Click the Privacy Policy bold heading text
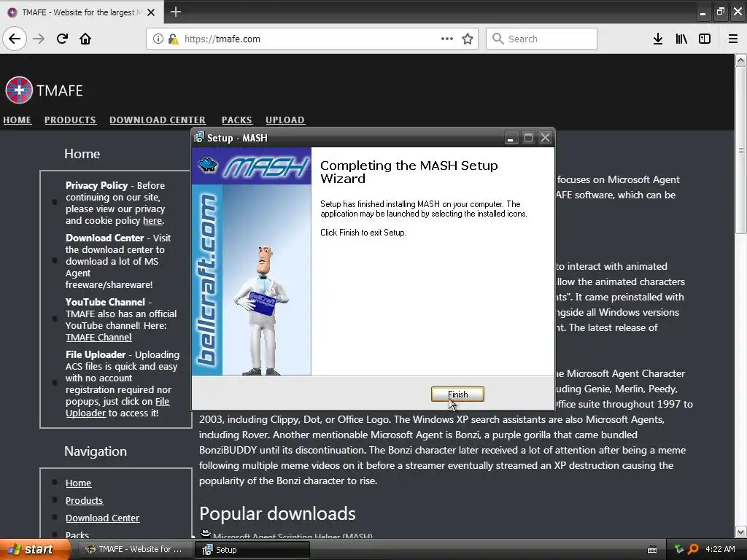This screenshot has height=560, width=747. tap(97, 185)
